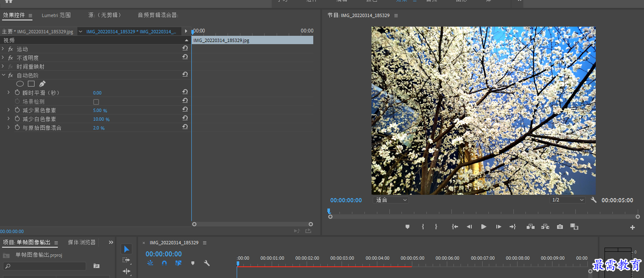This screenshot has width=644, height=278.
Task: Reset the 与原始图像混合 parameter
Action: pyautogui.click(x=185, y=127)
